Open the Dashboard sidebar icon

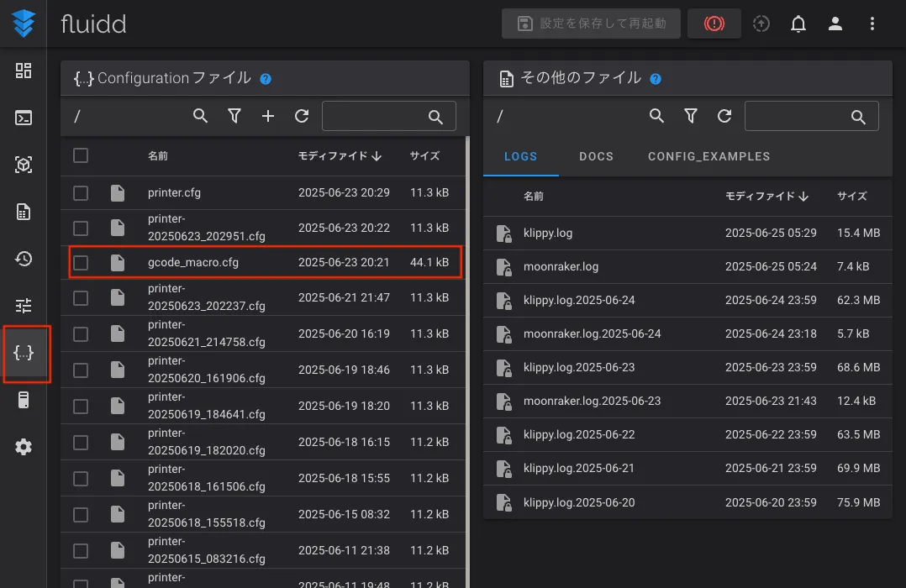(24, 71)
